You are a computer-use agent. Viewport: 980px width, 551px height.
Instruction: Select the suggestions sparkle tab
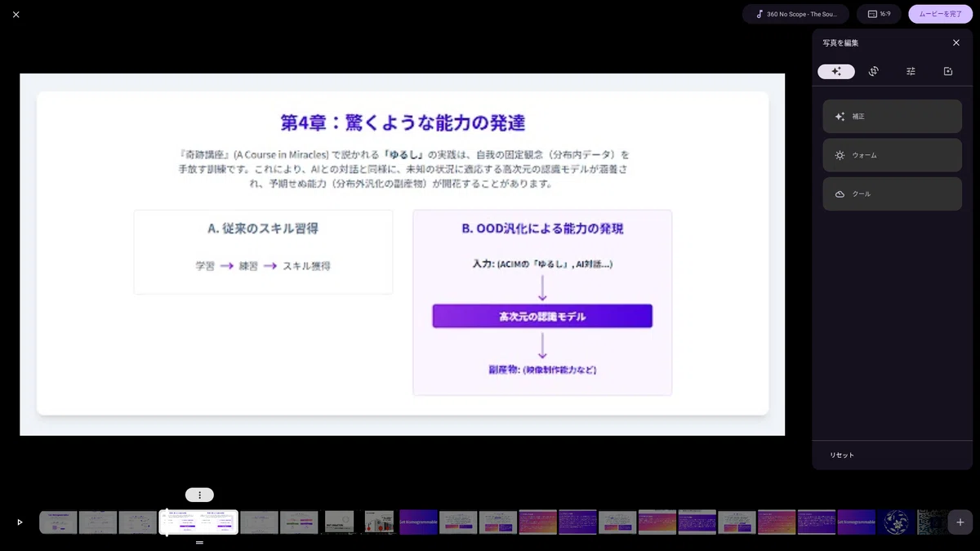836,72
